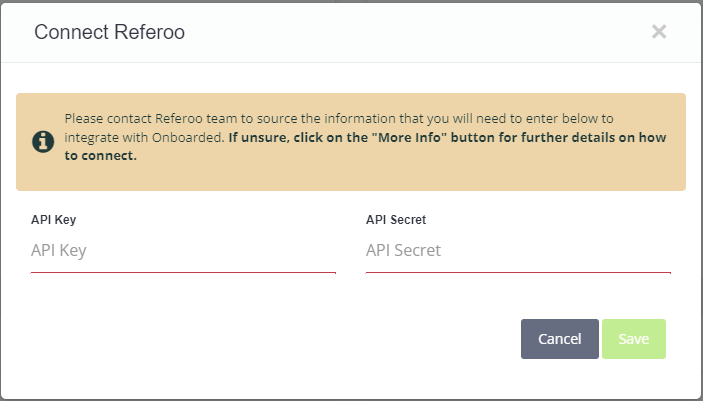Click the dialog header bar beside title
Image resolution: width=703 pixels, height=401 pixels.
click(417, 32)
